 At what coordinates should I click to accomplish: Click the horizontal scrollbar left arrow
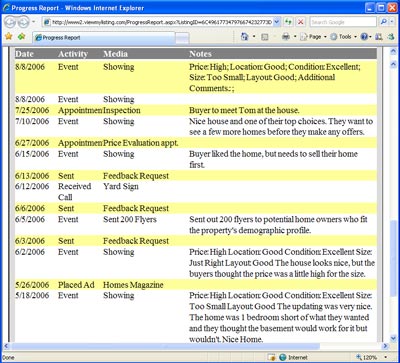6,346
